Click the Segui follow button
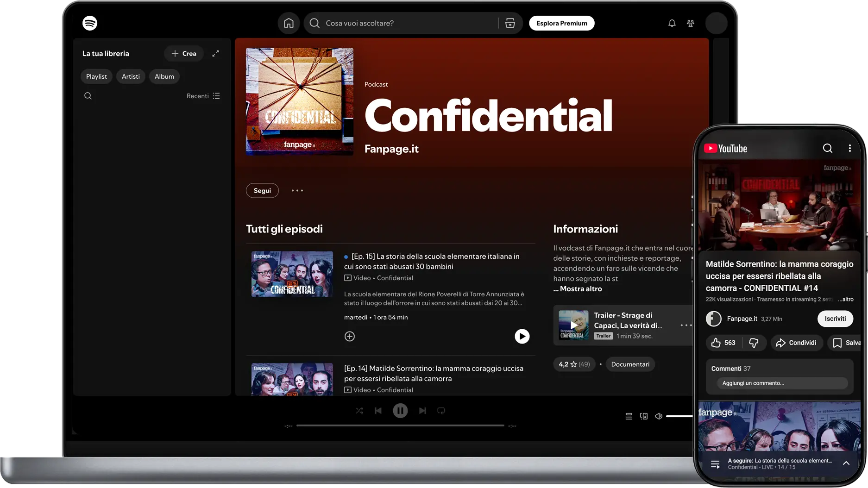This screenshot has height=488, width=868. pyautogui.click(x=262, y=191)
